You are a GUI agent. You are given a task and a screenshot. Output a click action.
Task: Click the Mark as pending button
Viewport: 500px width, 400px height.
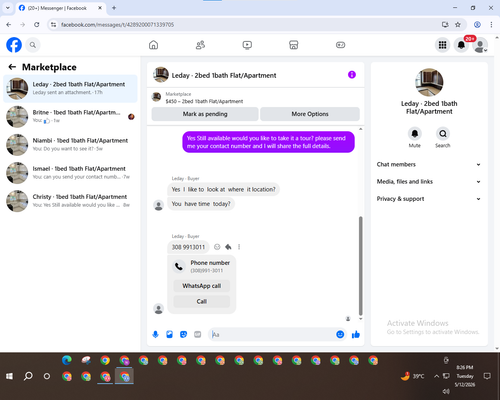pyautogui.click(x=205, y=114)
